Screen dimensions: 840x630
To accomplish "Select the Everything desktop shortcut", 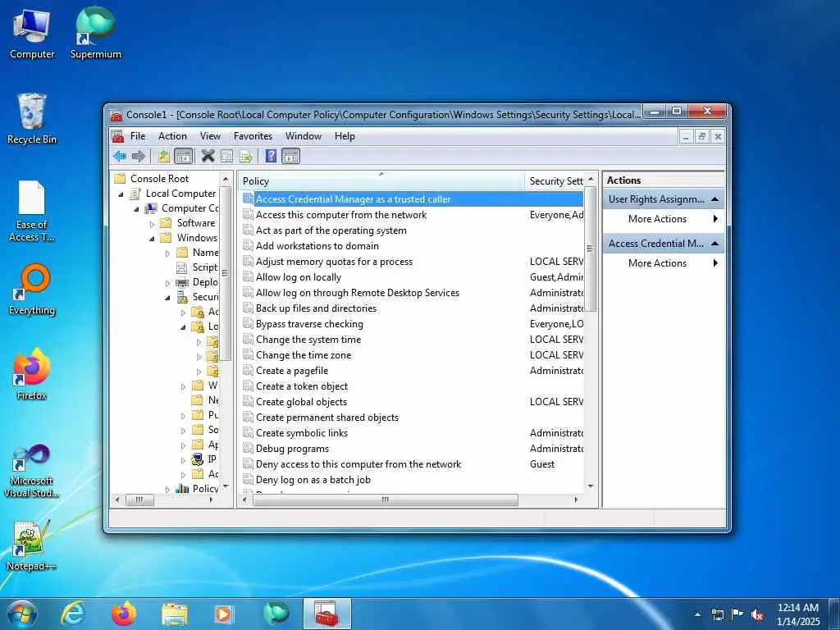I will pyautogui.click(x=32, y=290).
